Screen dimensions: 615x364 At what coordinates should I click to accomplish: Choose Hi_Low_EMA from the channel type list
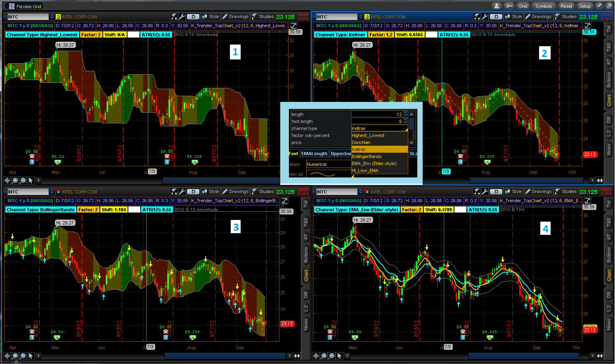pyautogui.click(x=379, y=170)
